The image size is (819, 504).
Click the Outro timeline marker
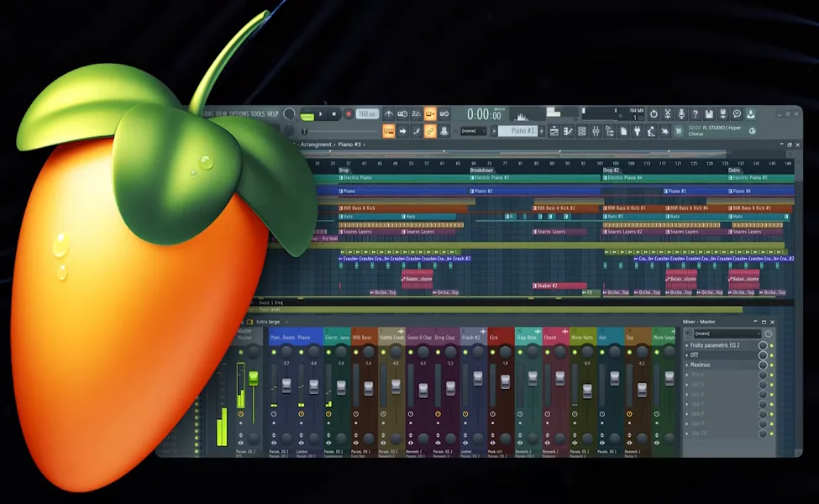point(734,171)
